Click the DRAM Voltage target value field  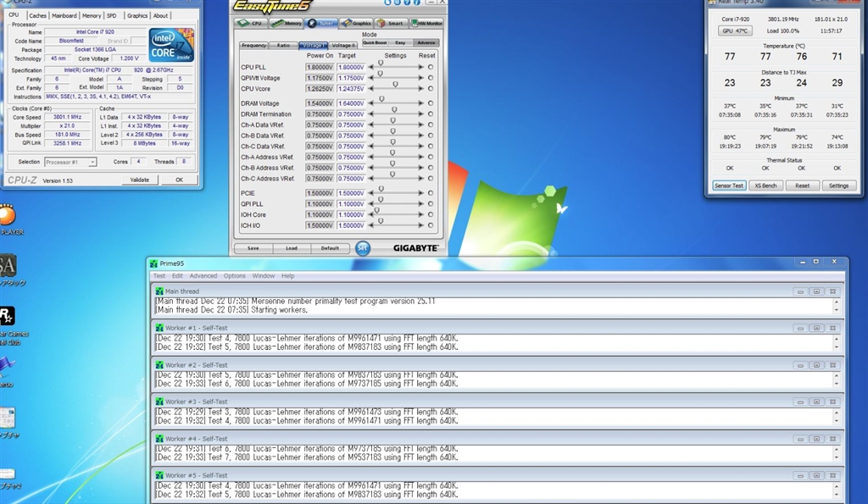(x=351, y=103)
